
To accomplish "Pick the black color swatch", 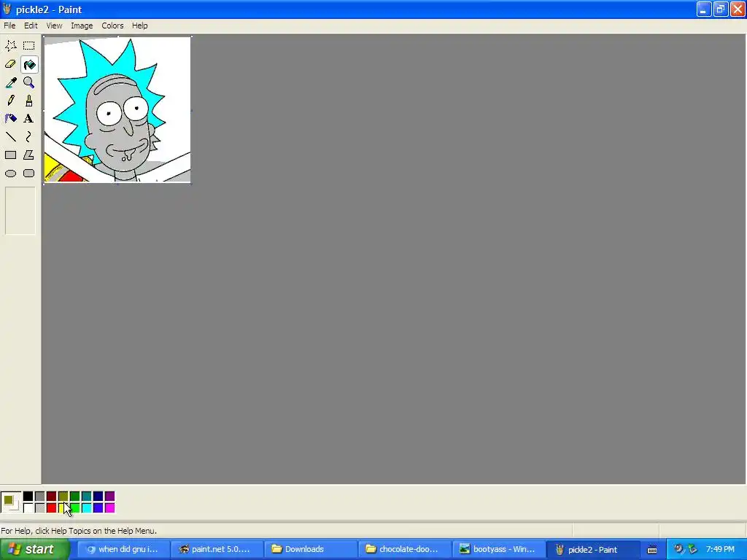I will point(28,497).
